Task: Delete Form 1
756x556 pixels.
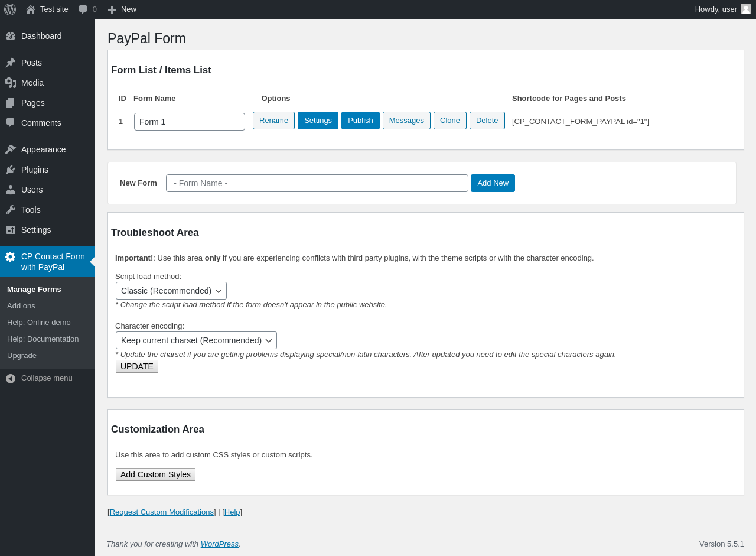Action: point(487,121)
